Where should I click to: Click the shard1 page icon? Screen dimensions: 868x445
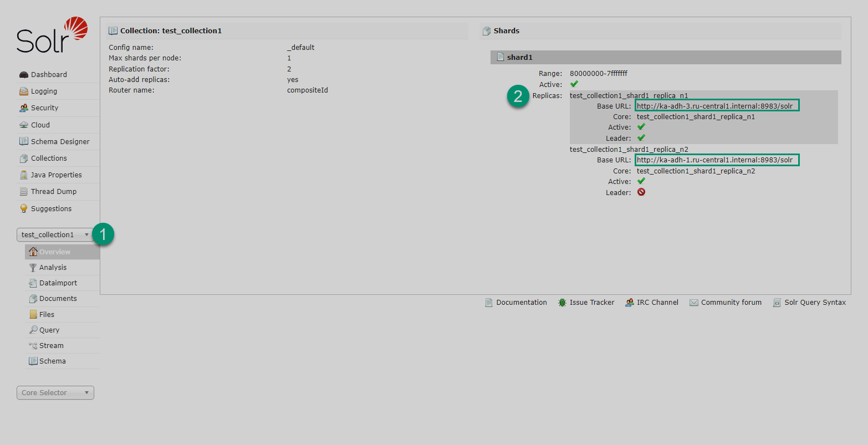coord(500,57)
